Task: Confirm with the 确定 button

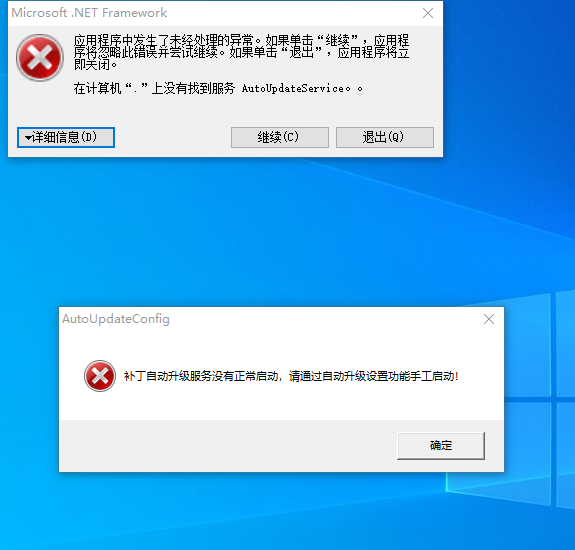Action: coord(441,446)
